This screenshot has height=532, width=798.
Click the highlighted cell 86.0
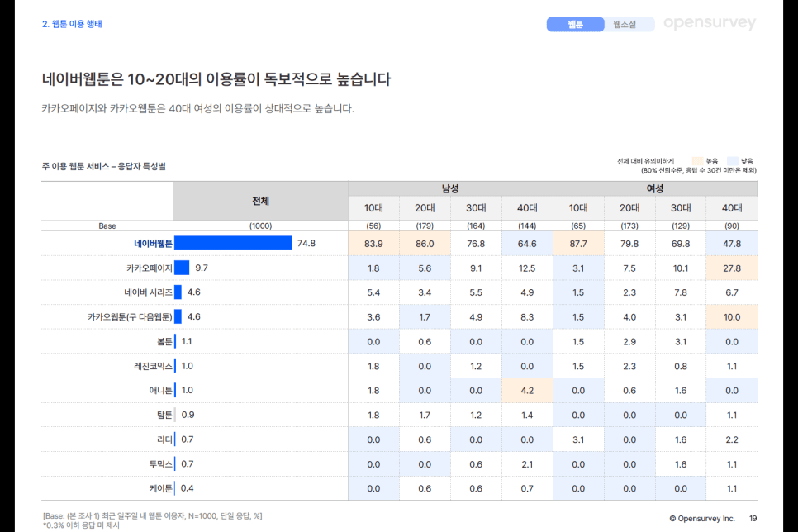[425, 244]
